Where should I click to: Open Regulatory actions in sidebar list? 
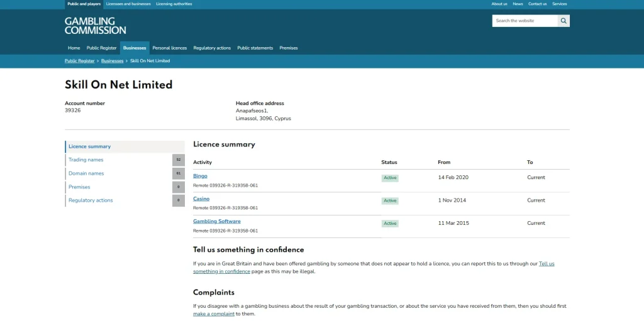click(x=91, y=201)
